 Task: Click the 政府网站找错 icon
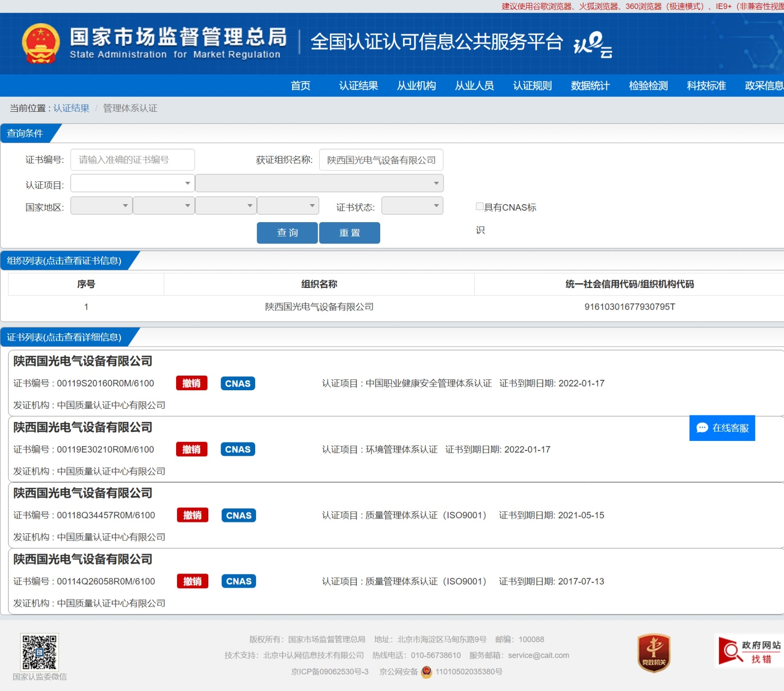tap(749, 652)
